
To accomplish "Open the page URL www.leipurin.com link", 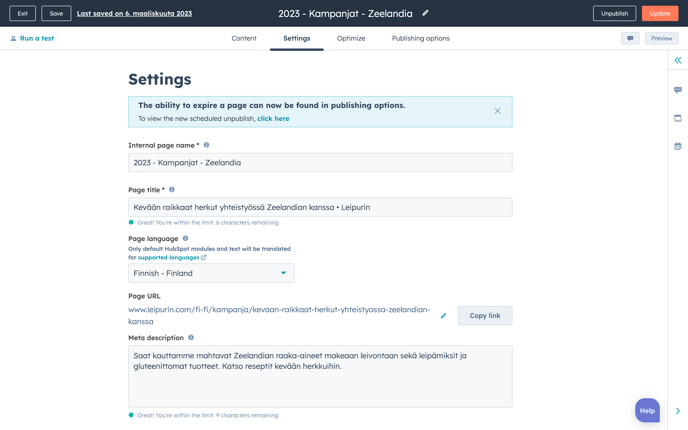I will (279, 315).
